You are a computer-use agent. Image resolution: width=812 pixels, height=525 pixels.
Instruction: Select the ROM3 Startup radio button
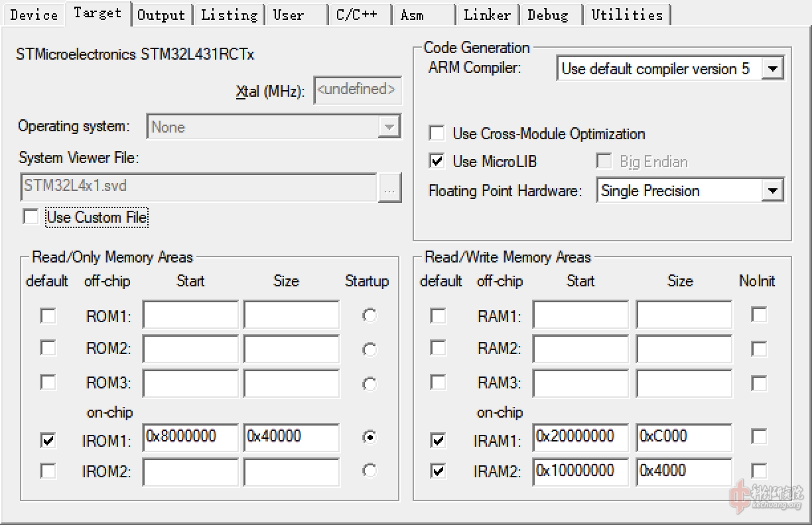(x=370, y=384)
